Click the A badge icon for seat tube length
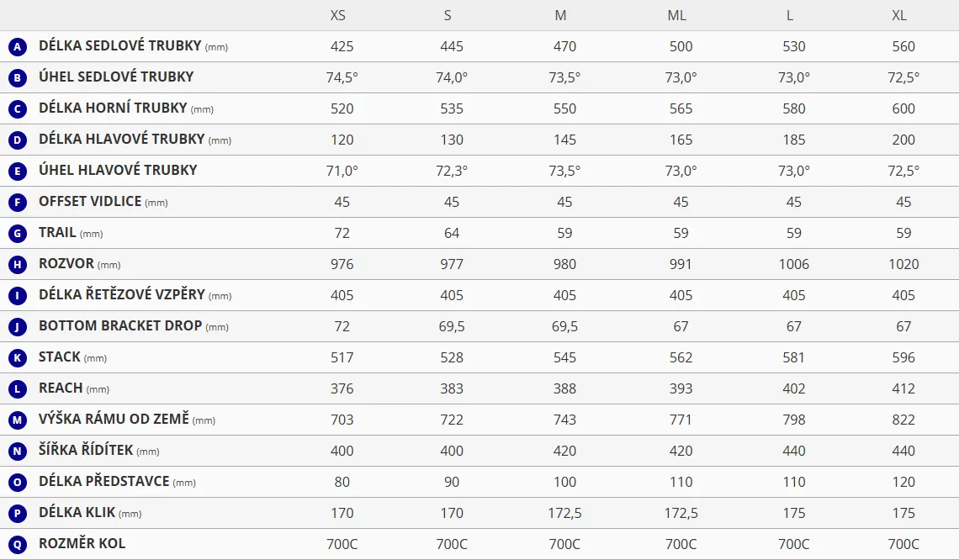Image resolution: width=959 pixels, height=560 pixels. (17, 46)
